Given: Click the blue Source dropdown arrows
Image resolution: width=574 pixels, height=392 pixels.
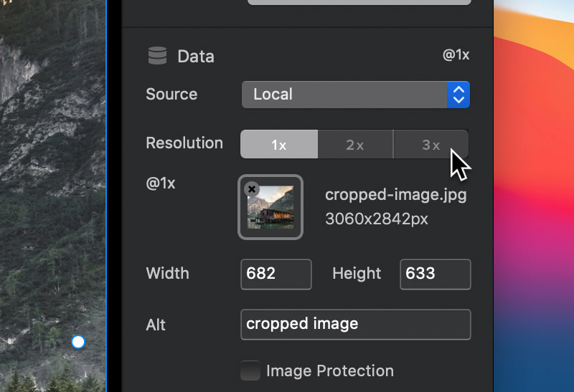Looking at the screenshot, I should pyautogui.click(x=458, y=95).
